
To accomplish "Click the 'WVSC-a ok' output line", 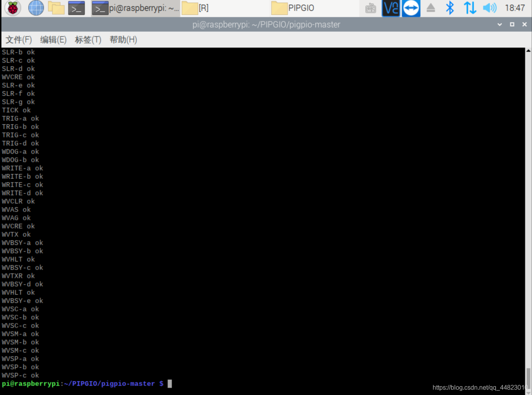I will (x=20, y=309).
